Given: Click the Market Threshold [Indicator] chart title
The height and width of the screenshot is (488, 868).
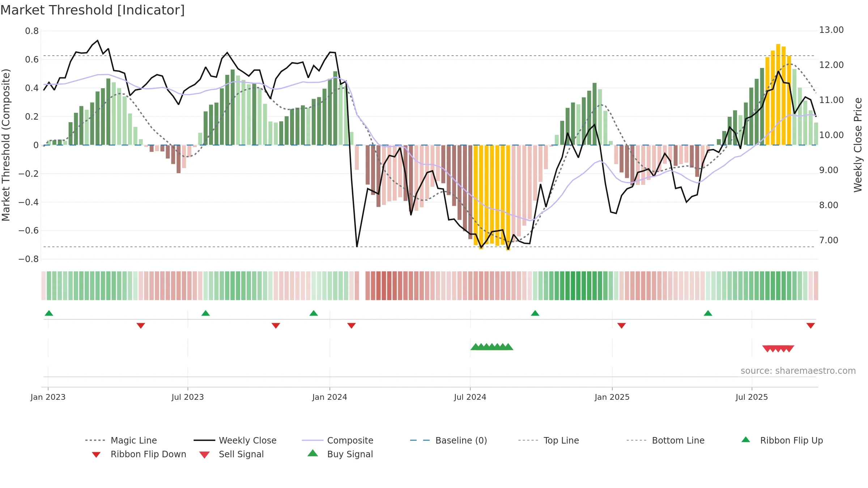Looking at the screenshot, I should [93, 10].
